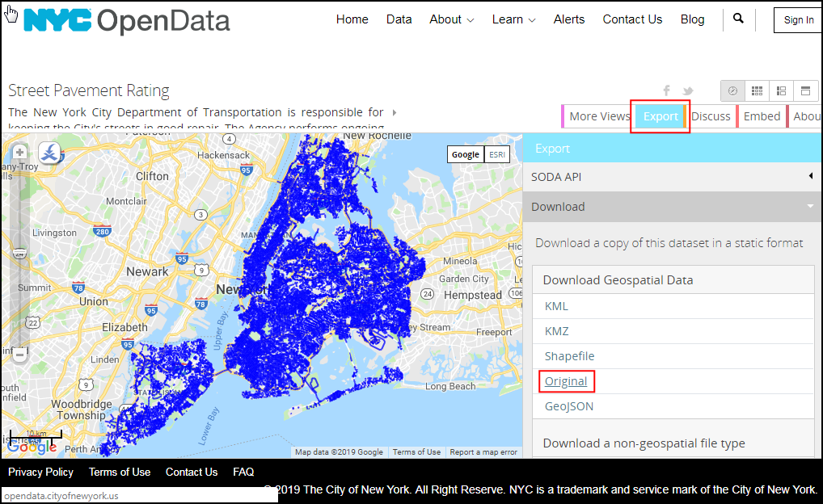Switch to the rich list view icon
Screen dimensions: 823x504
[781, 90]
